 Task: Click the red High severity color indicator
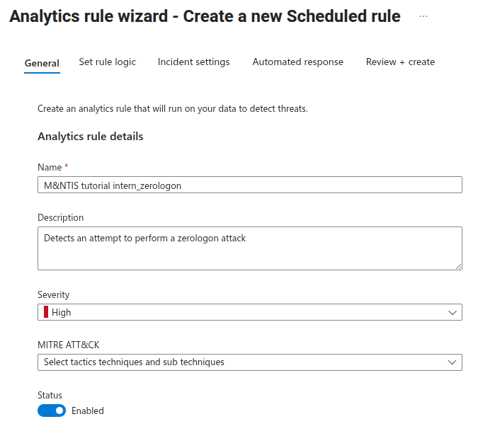[46, 312]
